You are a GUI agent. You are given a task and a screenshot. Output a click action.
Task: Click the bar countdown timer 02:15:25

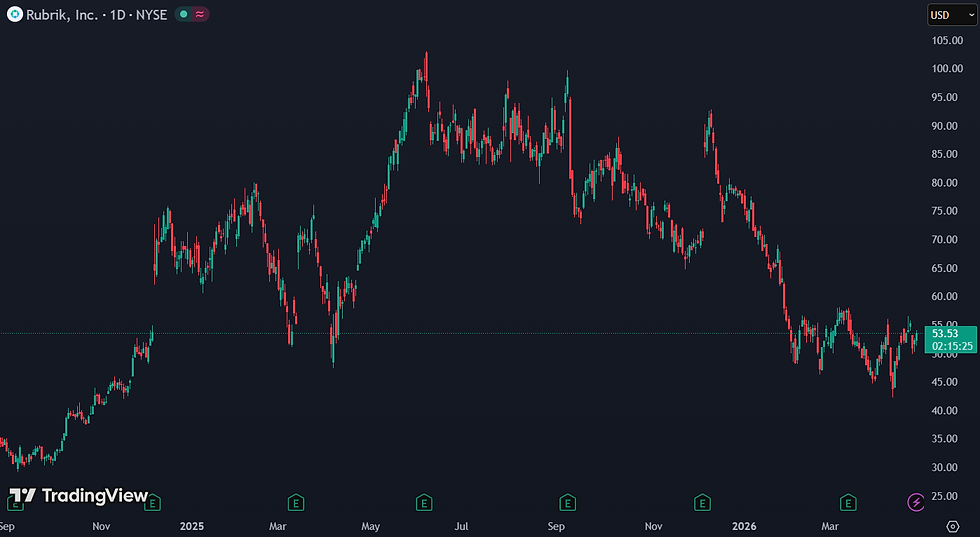[x=952, y=346]
